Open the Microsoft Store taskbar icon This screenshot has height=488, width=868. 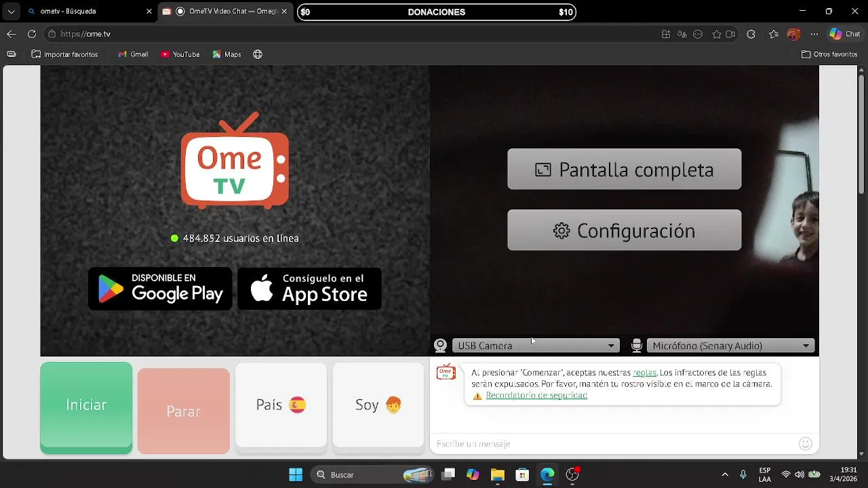(x=522, y=474)
